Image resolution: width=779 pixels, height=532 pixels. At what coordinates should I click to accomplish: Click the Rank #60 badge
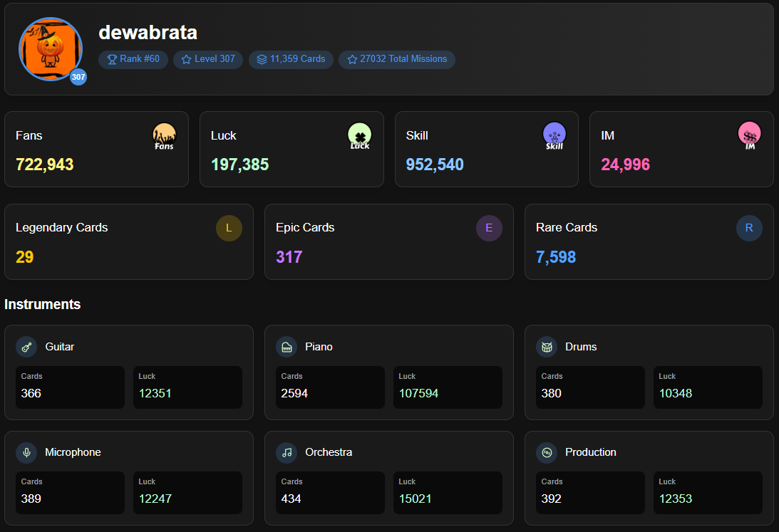pyautogui.click(x=133, y=59)
